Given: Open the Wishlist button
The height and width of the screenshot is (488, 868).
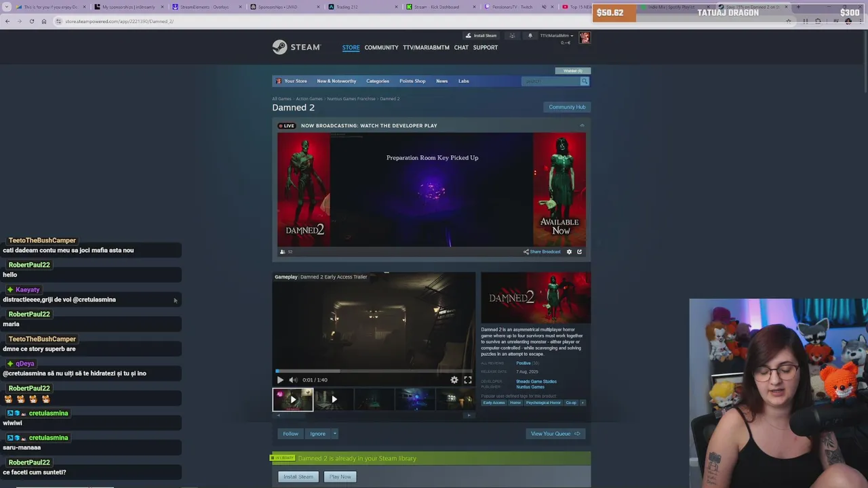Looking at the screenshot, I should tap(572, 70).
